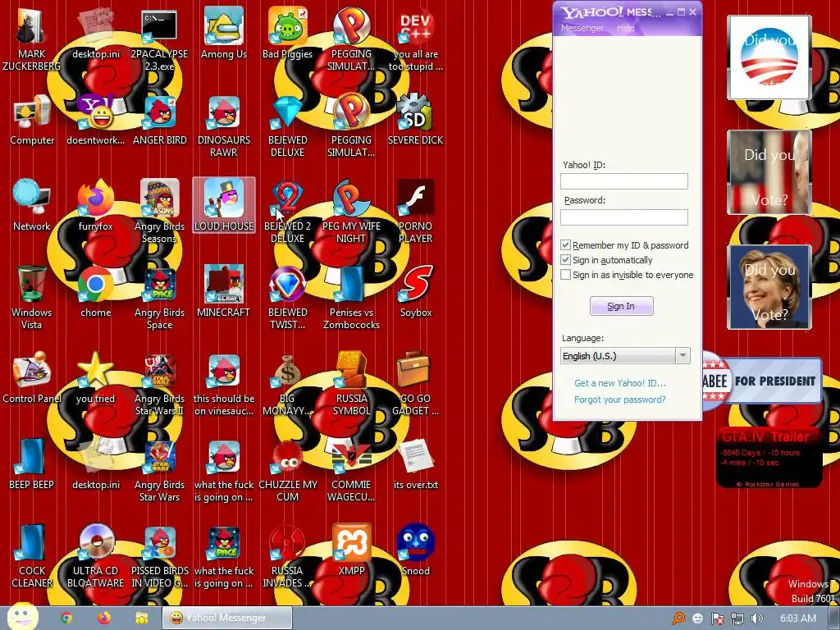
Task: Select the Snood desktop icon
Action: [416, 550]
